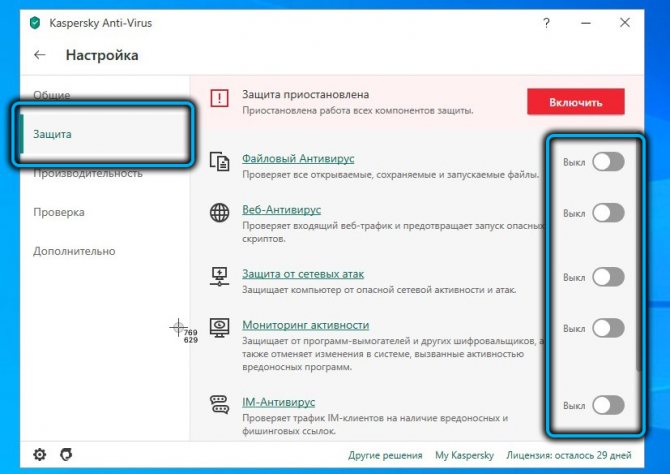Click the vertical scrollbar of the protection list

tap(639, 256)
